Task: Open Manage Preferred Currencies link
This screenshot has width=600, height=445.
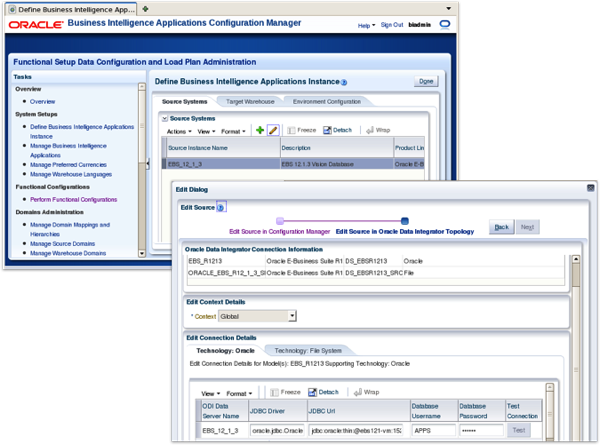Action: 68,165
